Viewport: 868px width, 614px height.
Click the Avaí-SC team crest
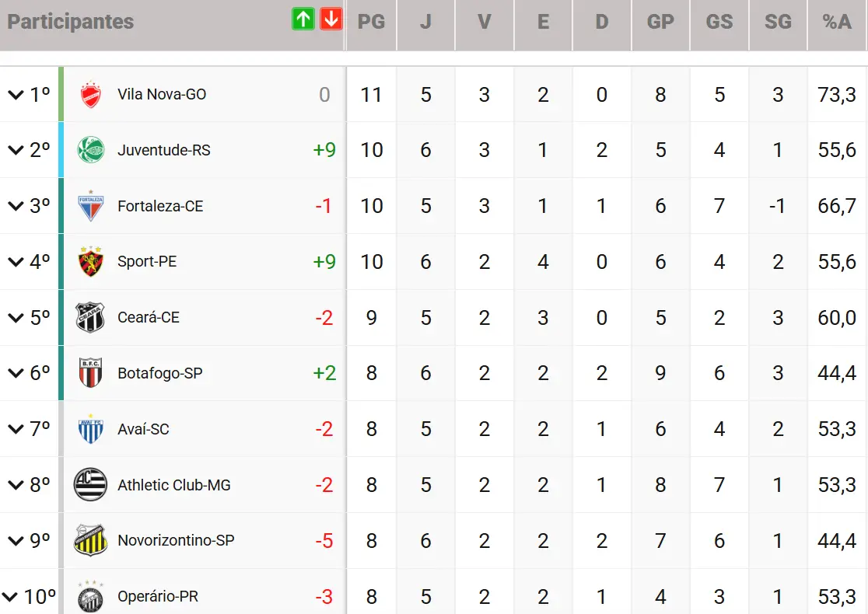coord(91,429)
